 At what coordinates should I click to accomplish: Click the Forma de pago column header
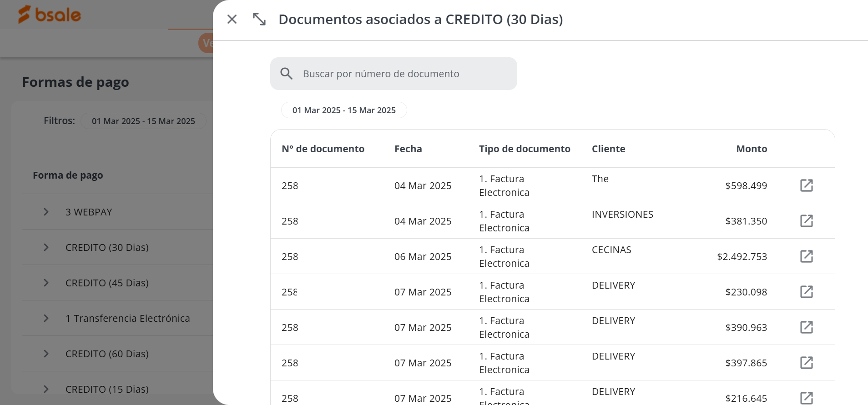click(68, 175)
